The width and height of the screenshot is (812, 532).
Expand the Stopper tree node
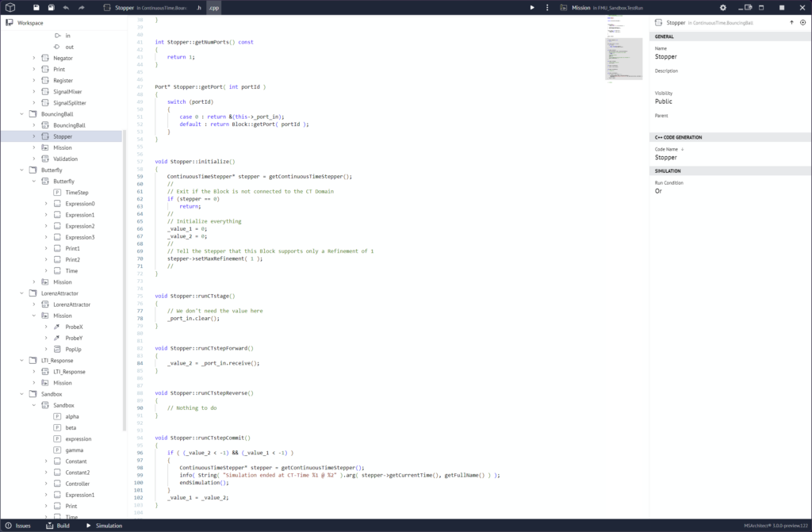pos(33,136)
